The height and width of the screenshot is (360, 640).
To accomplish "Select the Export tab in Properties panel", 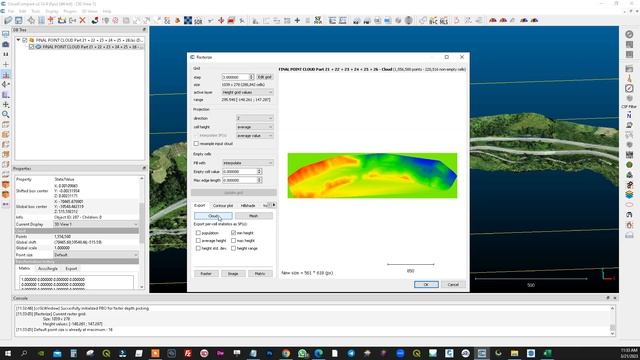I will pos(71,269).
